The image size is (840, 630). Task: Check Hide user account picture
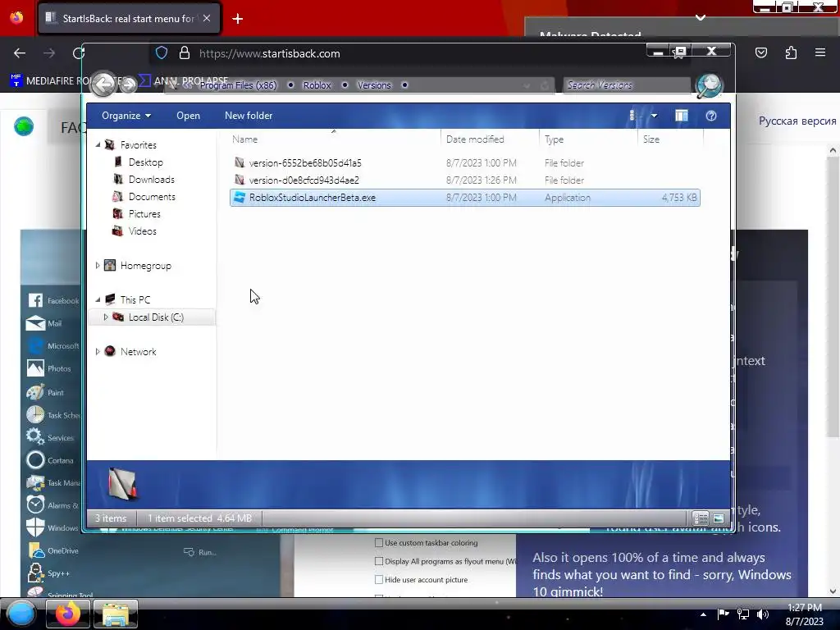point(379,580)
